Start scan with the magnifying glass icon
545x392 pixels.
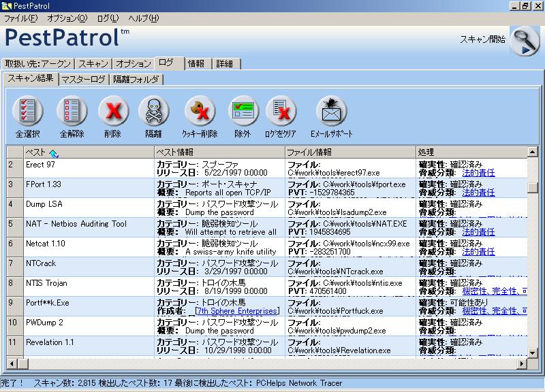pyautogui.click(x=525, y=42)
